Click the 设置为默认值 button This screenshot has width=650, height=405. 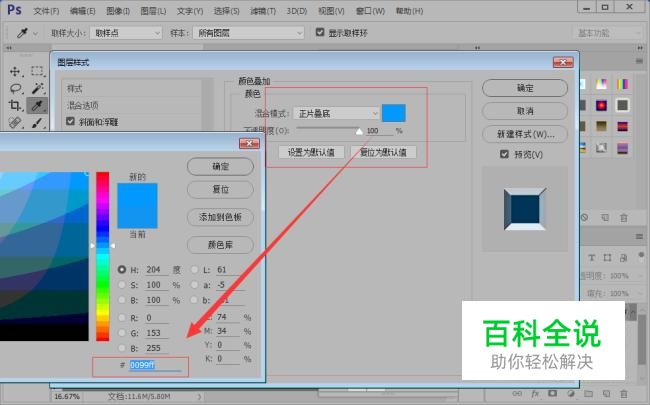pyautogui.click(x=311, y=152)
